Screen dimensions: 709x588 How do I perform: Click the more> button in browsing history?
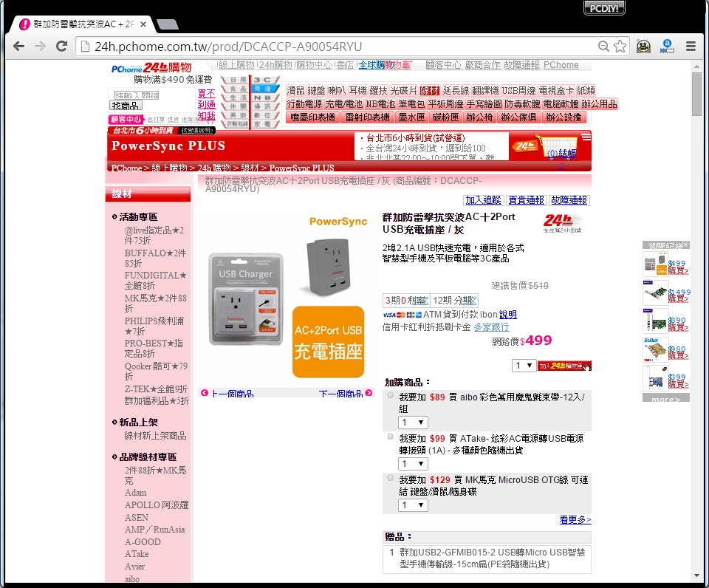[x=666, y=398]
